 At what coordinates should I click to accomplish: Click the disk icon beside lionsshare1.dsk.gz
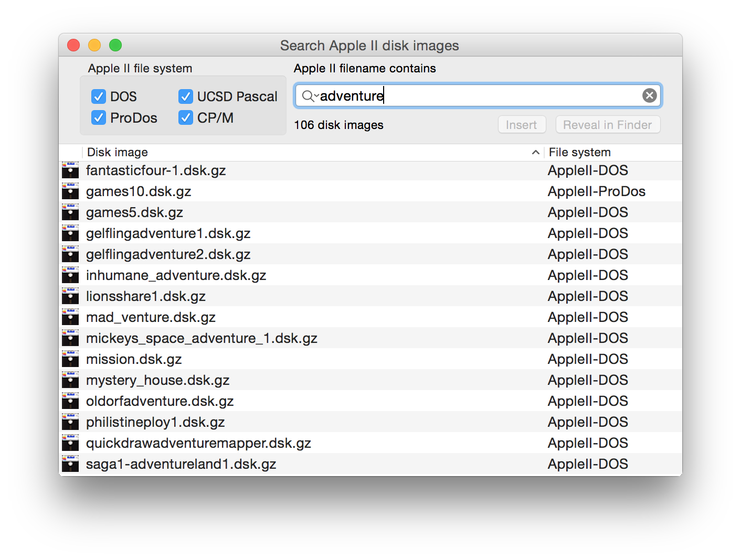click(x=70, y=296)
